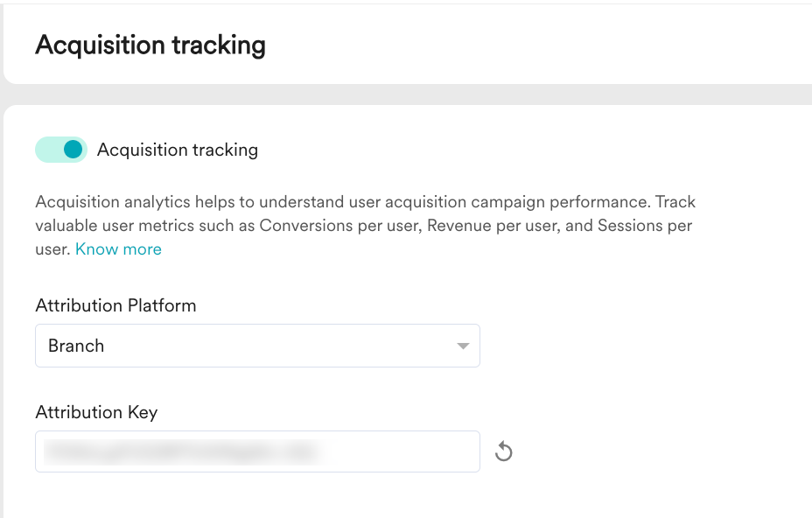Open the Attribution Platform dropdown
The image size is (812, 518).
257,346
